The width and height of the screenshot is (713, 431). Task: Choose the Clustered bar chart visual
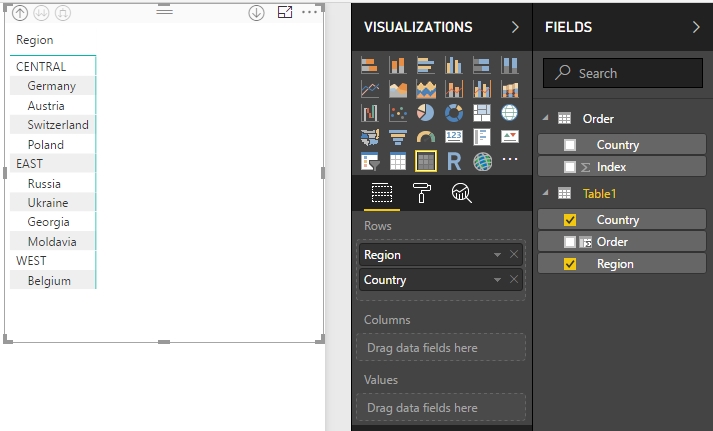tap(426, 65)
